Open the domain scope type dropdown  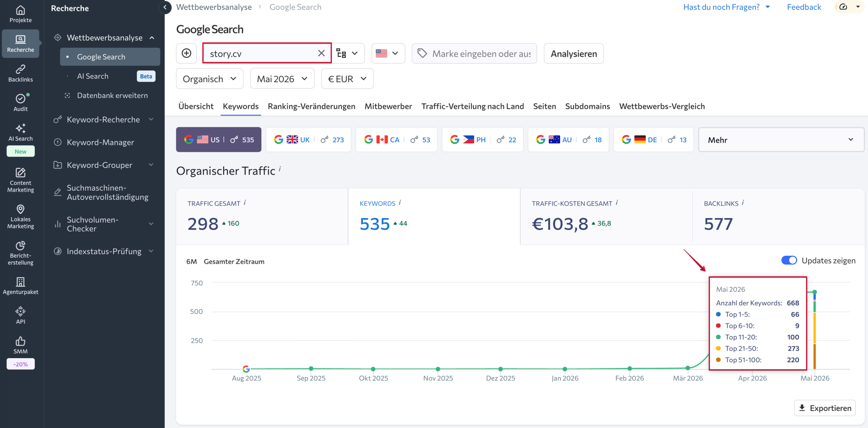[348, 53]
